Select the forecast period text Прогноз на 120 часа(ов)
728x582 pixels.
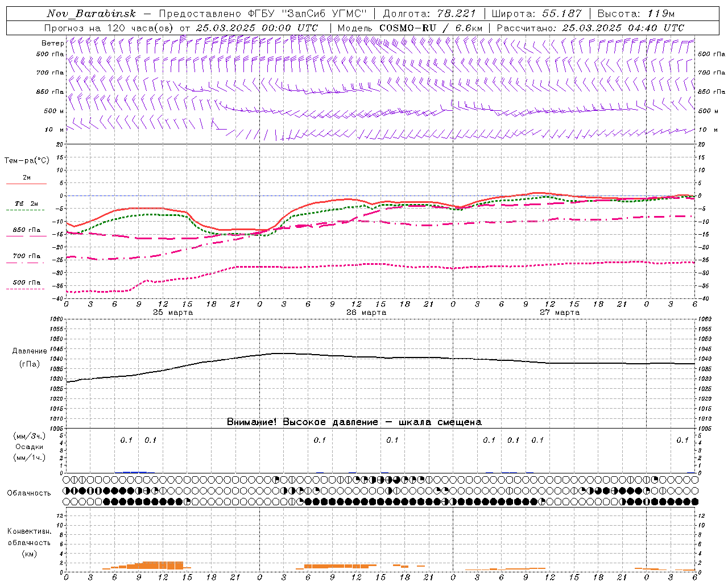(x=110, y=28)
